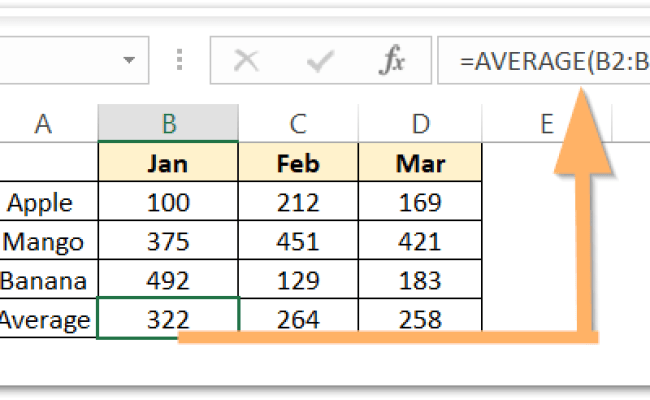This screenshot has height=400, width=650.
Task: Select the cell with value 129
Action: 298,279
